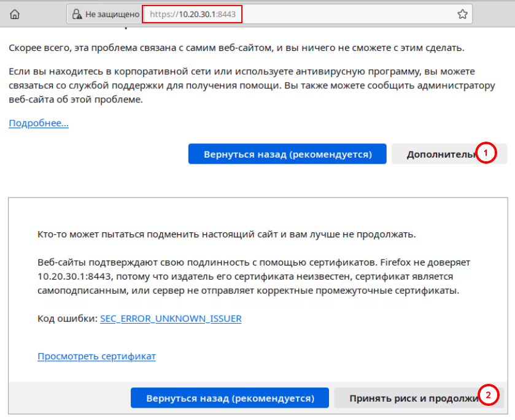Open the Firefox home page icon

(15, 14)
